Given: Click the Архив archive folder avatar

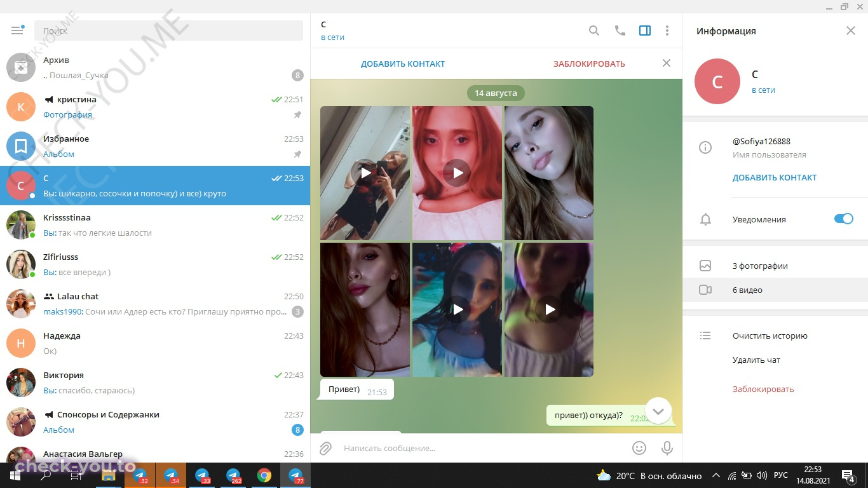Looking at the screenshot, I should click(x=21, y=67).
